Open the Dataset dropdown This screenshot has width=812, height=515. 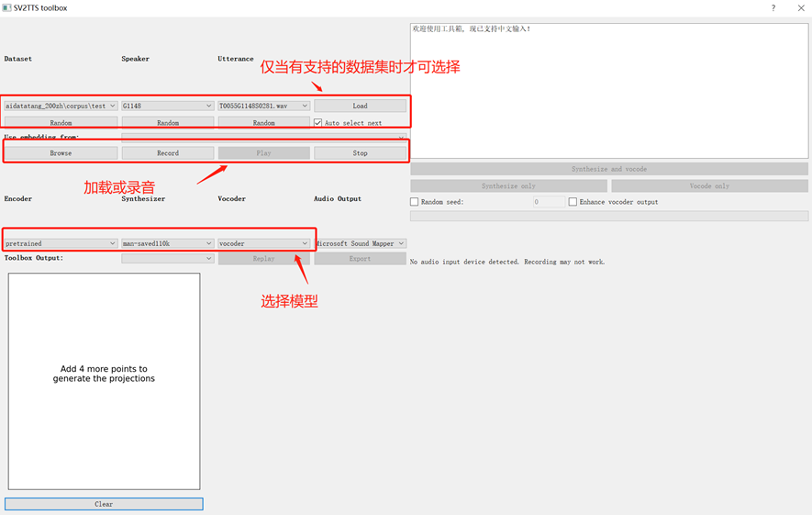(x=61, y=106)
